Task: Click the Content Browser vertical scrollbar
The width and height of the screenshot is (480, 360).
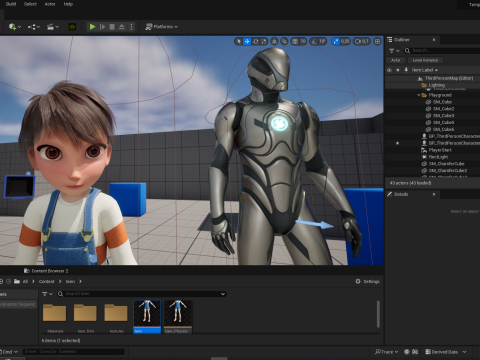Action: (x=378, y=314)
